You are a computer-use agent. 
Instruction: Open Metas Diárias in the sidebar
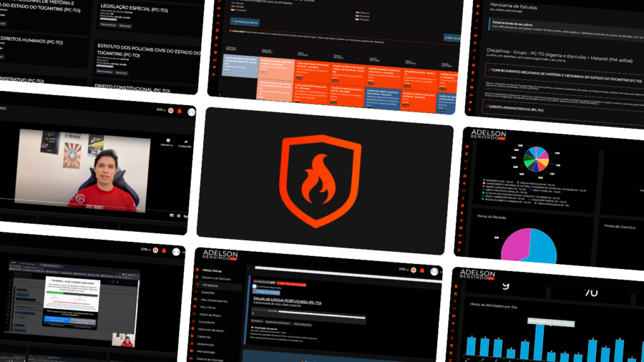point(212,270)
